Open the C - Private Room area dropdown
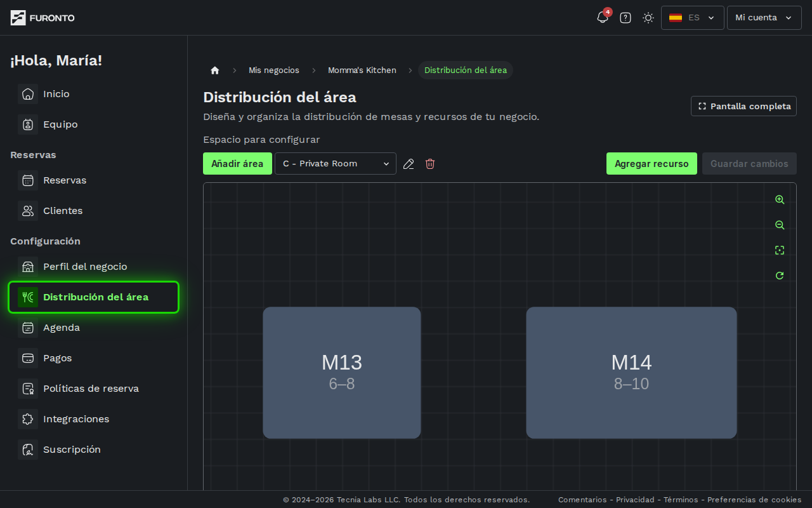This screenshot has width=812, height=508. (x=336, y=164)
